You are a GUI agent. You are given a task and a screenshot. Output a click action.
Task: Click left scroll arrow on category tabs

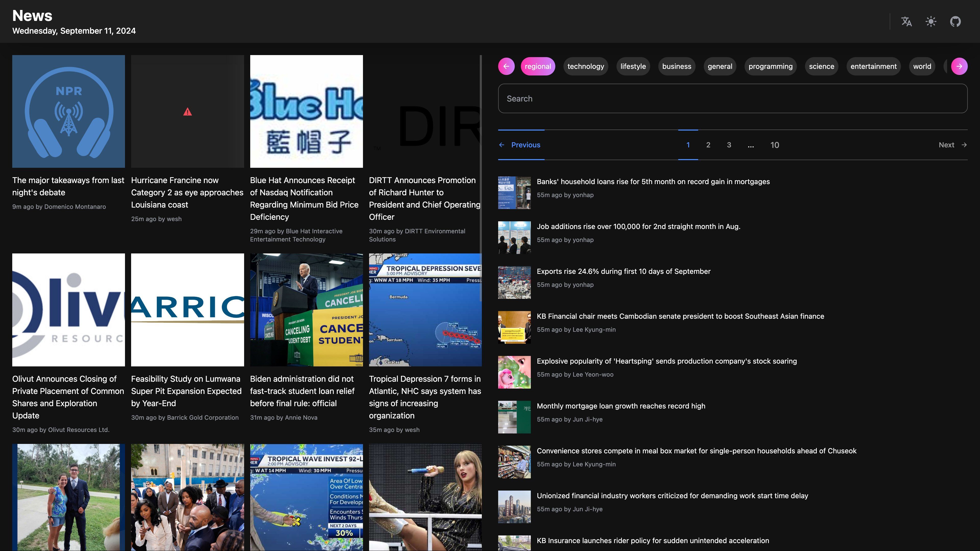coord(506,66)
